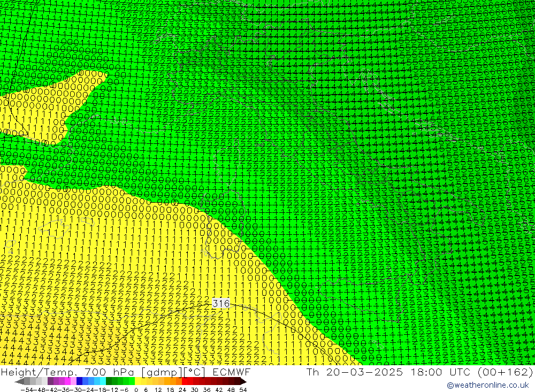This screenshot has height=392, width=535.
Task: Pick the yellow swatch right after 0
Action: (x=138, y=382)
